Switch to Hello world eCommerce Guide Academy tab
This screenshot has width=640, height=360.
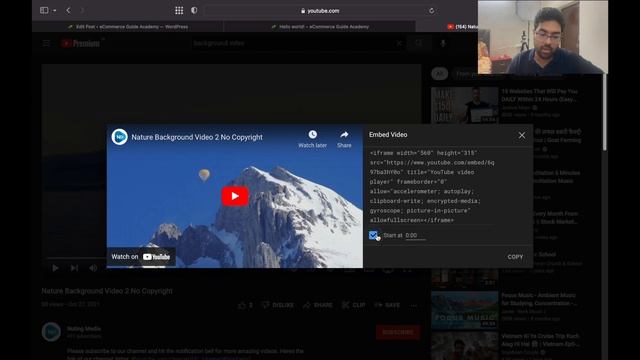[320, 27]
